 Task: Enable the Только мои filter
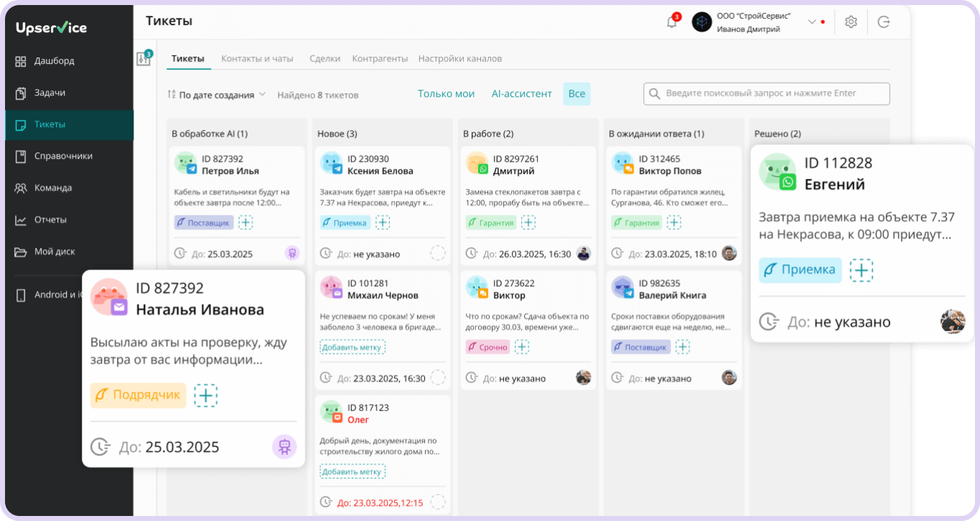446,94
